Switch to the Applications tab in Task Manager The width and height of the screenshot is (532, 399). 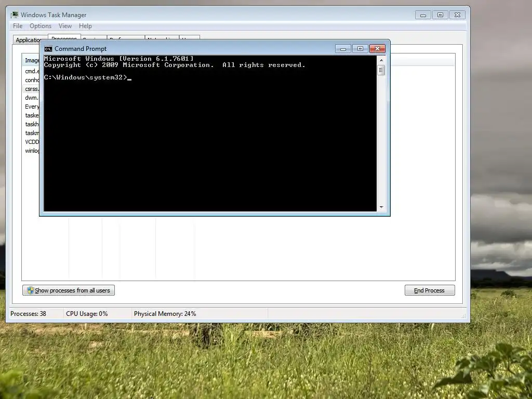coord(26,40)
